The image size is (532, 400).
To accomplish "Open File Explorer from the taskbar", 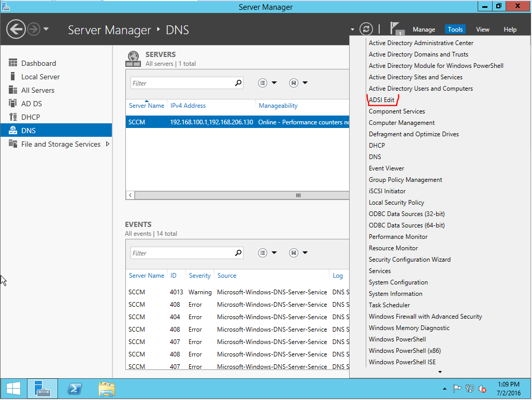I will click(107, 389).
